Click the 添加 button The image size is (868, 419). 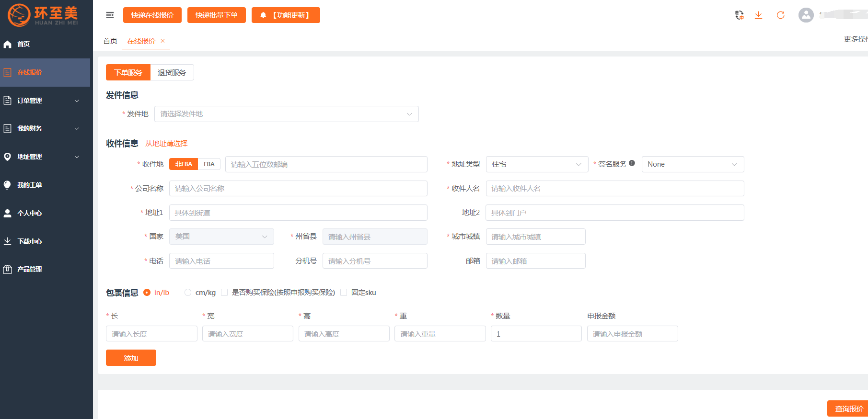131,358
